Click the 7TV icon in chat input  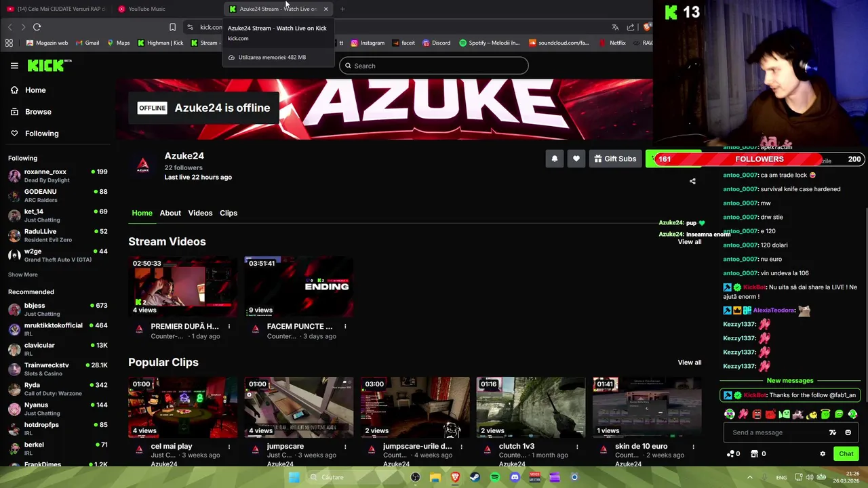point(833,432)
